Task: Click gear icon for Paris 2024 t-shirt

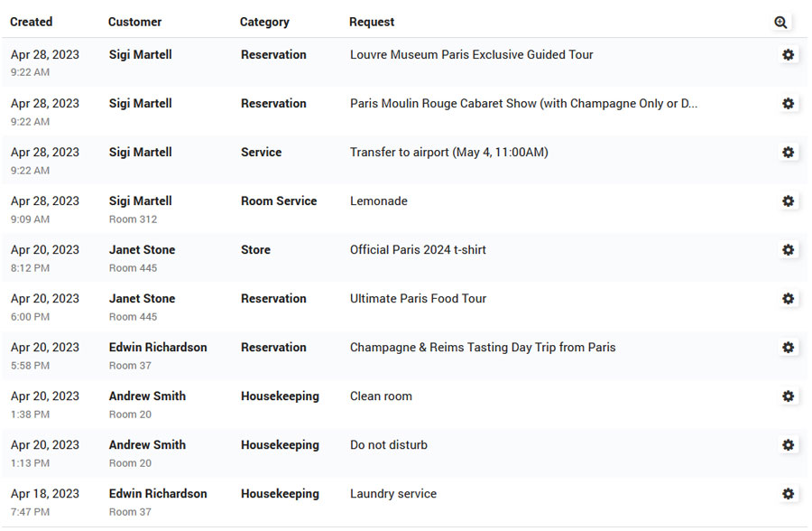Action: (x=788, y=250)
